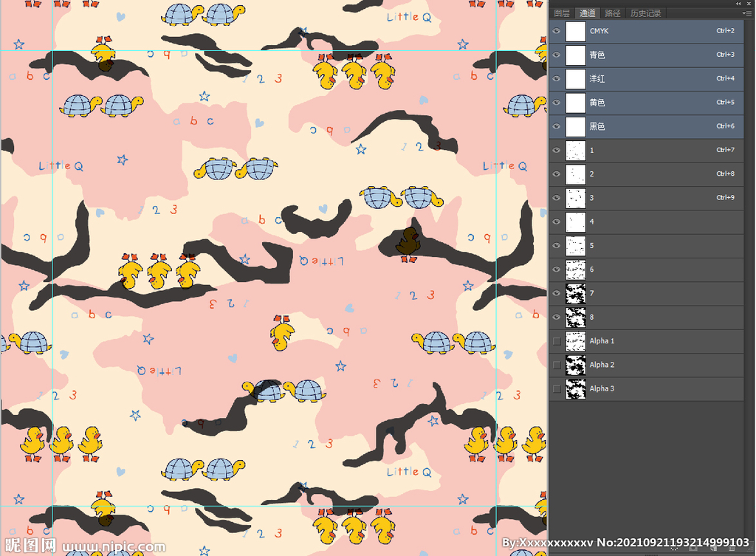Hide the CMYK composite channel eye icon

[557, 31]
